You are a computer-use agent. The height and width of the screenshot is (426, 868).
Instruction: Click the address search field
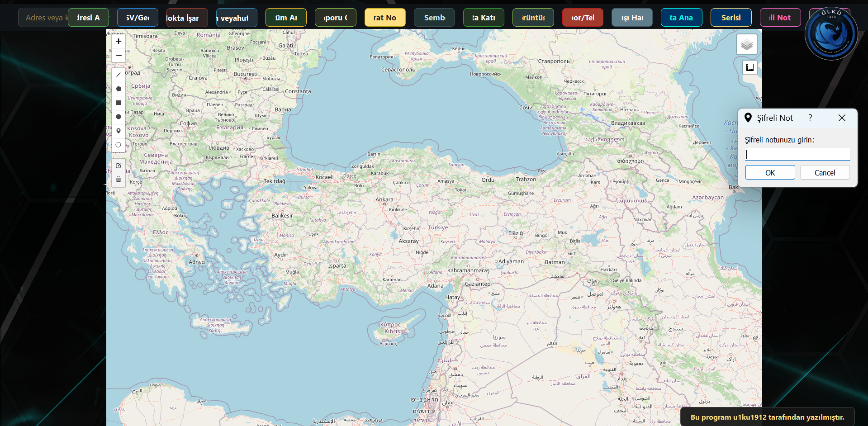43,18
